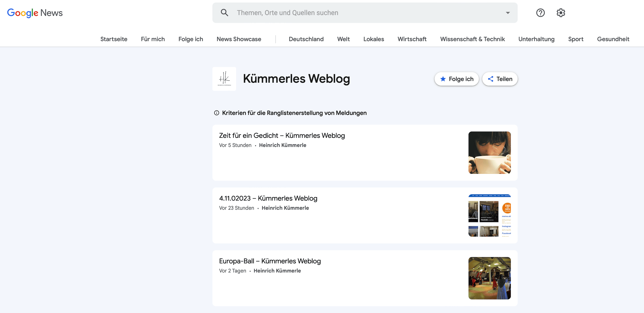Go to the Startseite tab
Viewport: 644px width, 313px height.
click(x=114, y=39)
